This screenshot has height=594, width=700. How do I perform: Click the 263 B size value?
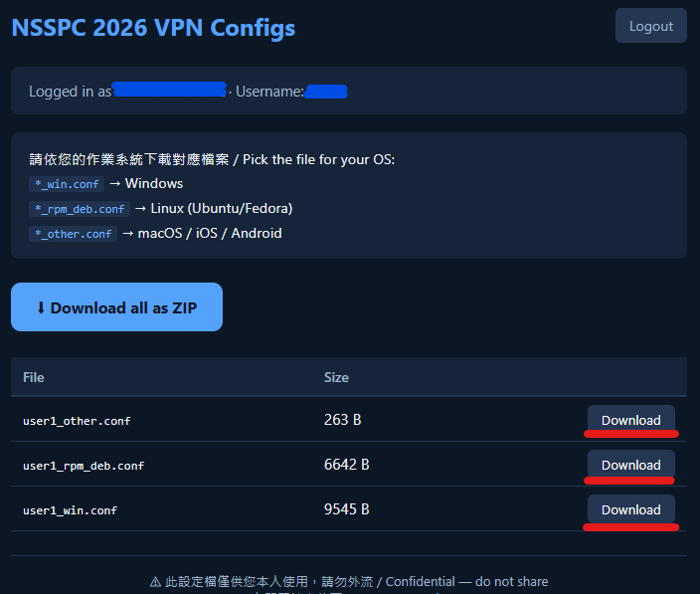pos(342,420)
